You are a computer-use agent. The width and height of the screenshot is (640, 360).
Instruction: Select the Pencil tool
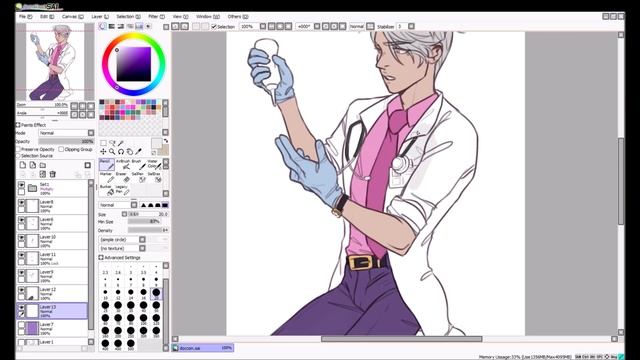coord(107,164)
